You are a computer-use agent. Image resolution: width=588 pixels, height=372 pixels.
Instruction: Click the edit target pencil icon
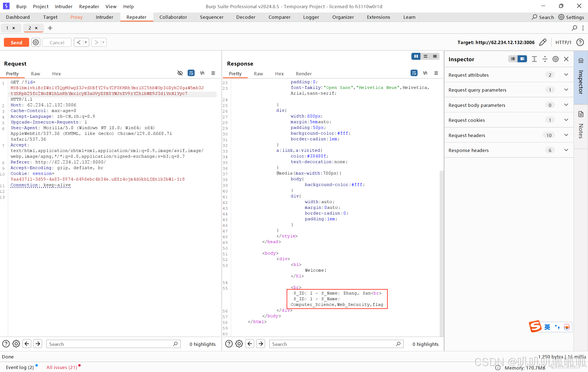[543, 42]
